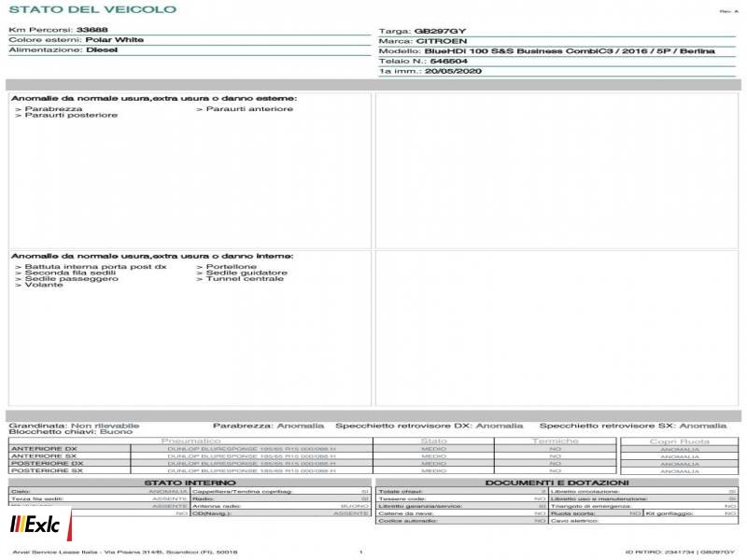Image resolution: width=747 pixels, height=560 pixels.
Task: Click the Libretto garanzia/service row
Action: (x=461, y=506)
